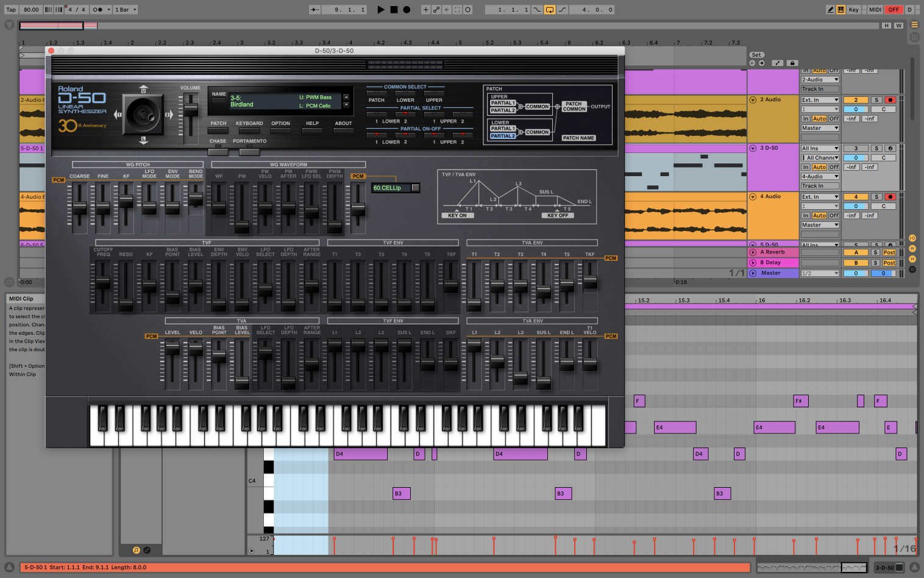Open 3 D-50 'All Channels' dropdown
The width and height of the screenshot is (924, 578).
(820, 158)
